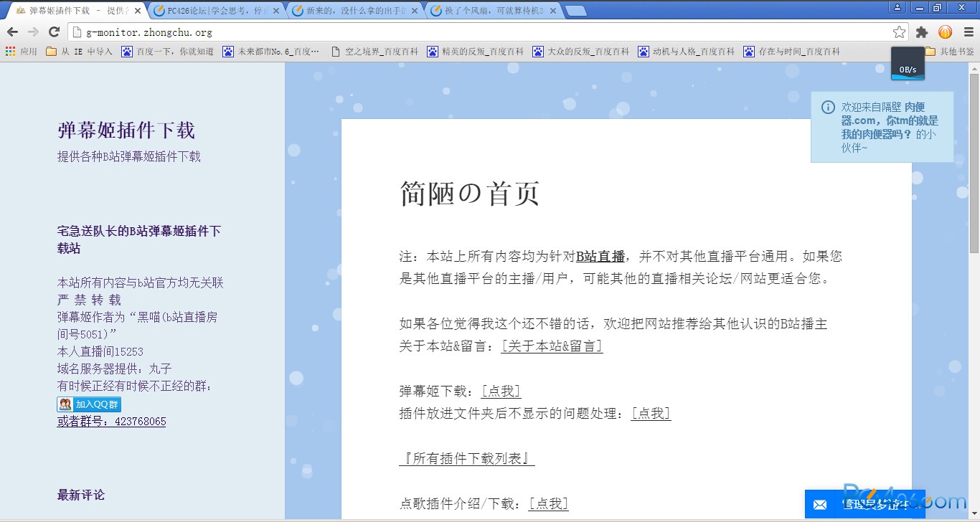
Task: Click the text 域名服务器提供:丸子
Action: (x=115, y=369)
